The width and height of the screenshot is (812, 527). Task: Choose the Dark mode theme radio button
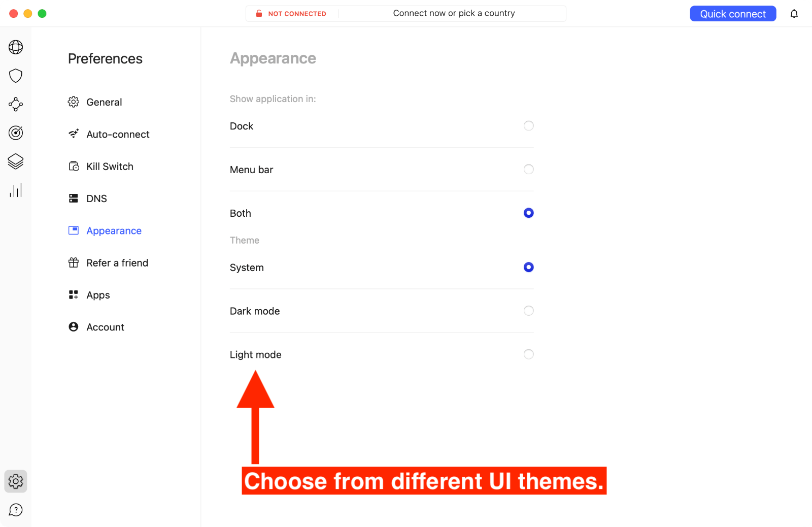528,311
